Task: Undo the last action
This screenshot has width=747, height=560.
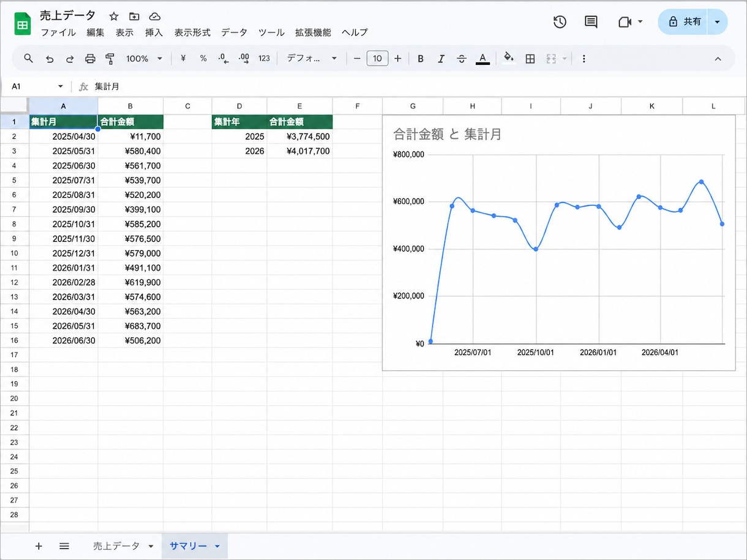Action: coord(50,59)
